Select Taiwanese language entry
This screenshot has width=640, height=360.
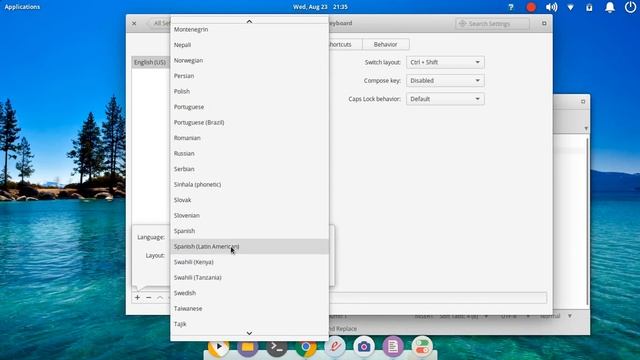click(249, 309)
